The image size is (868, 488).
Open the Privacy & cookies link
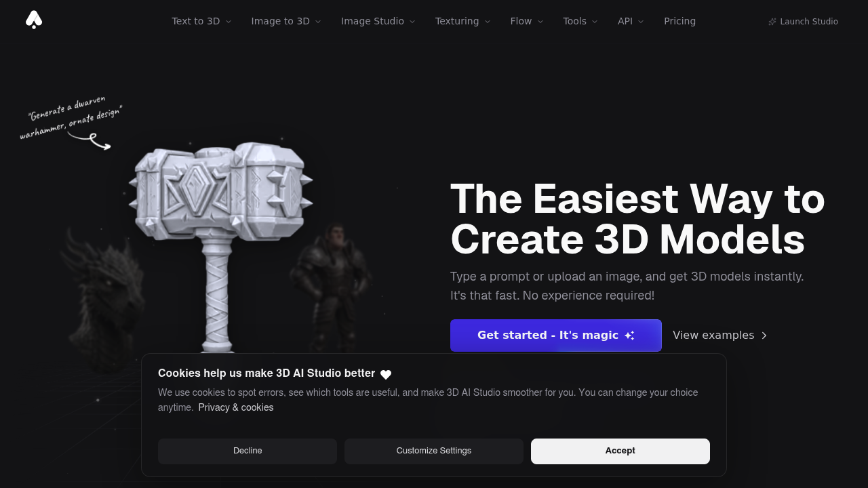pyautogui.click(x=236, y=407)
